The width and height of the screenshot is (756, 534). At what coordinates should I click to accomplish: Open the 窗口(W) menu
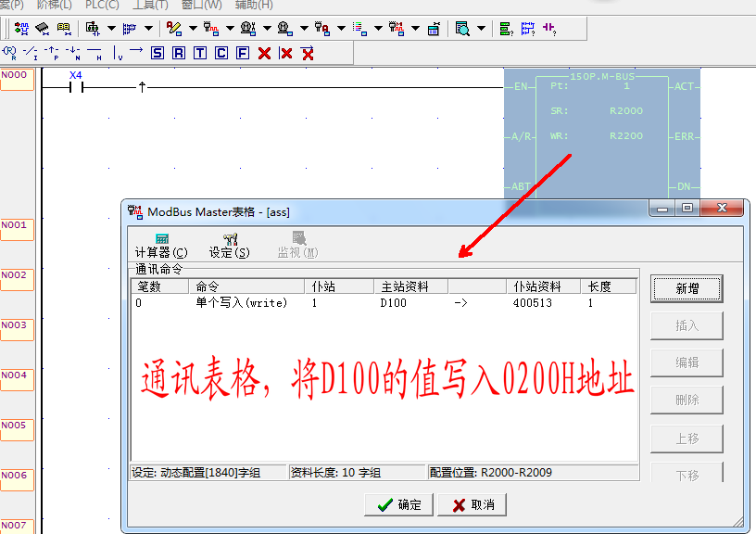click(201, 5)
